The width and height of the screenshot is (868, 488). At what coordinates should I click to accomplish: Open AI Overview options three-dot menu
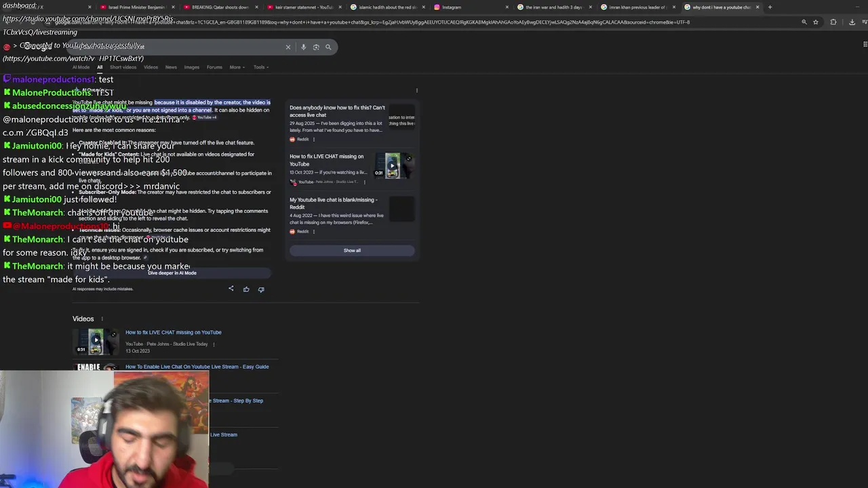(416, 90)
